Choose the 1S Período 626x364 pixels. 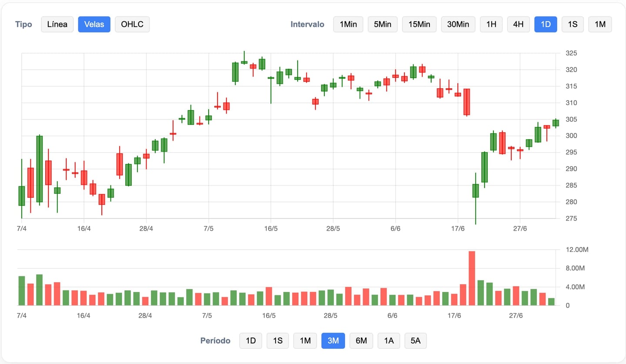coord(278,341)
